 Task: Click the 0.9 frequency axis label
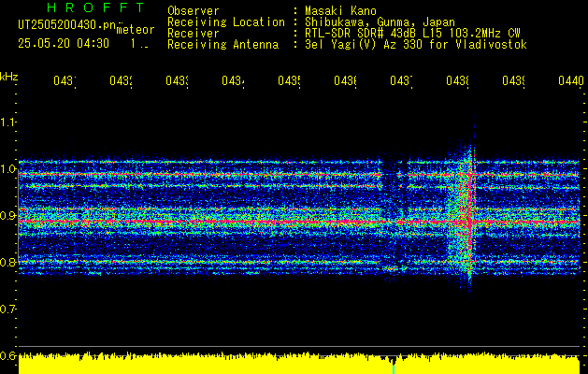pos(7,215)
